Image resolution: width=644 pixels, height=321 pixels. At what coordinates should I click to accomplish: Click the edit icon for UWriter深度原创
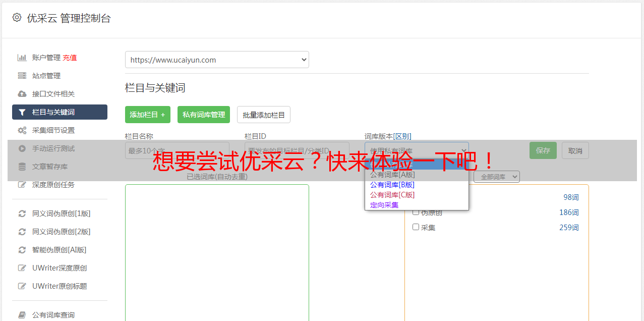click(22, 268)
